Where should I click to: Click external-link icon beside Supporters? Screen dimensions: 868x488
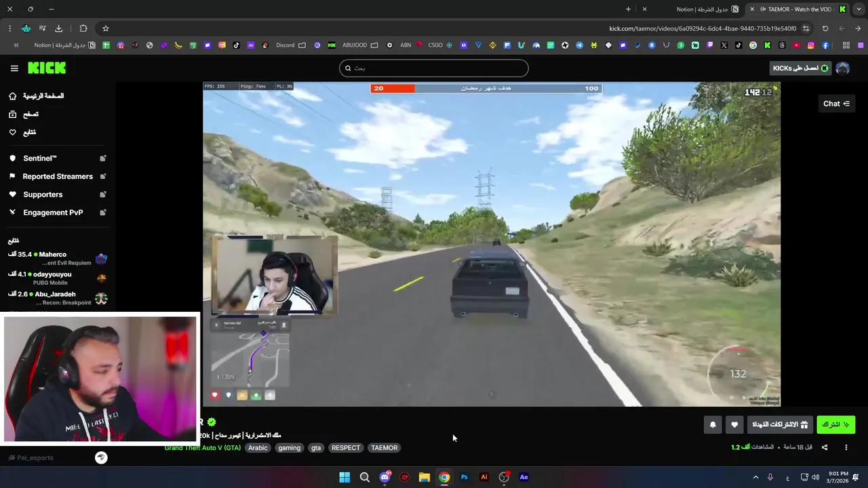coord(103,195)
